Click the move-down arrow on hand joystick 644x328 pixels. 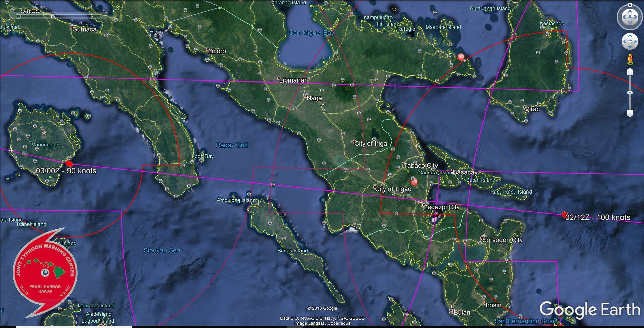[630, 47]
